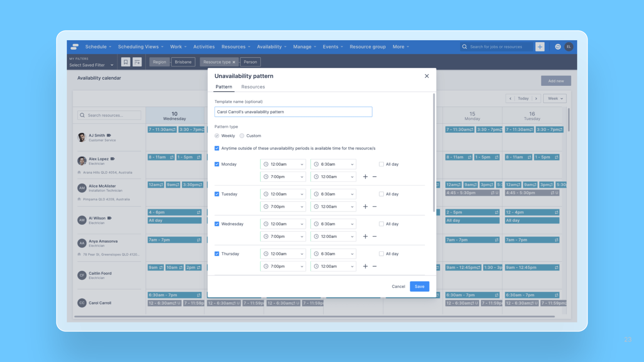644x362 pixels.
Task: Uncheck the Thursday checkbox
Action: pos(217,254)
